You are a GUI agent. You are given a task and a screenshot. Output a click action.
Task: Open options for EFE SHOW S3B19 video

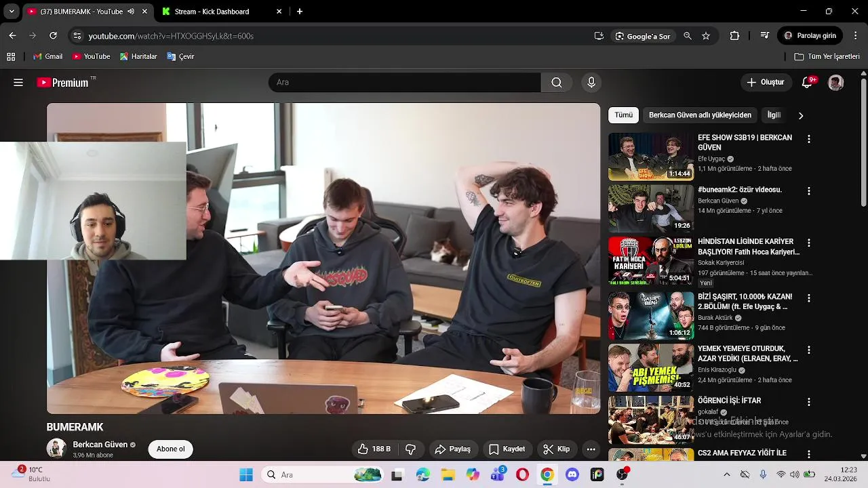(x=808, y=139)
